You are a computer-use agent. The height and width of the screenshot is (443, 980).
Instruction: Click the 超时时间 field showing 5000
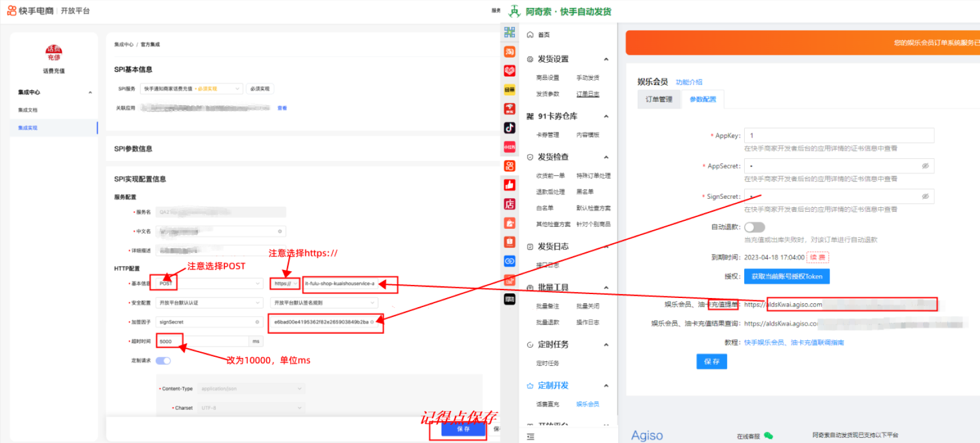coord(203,341)
